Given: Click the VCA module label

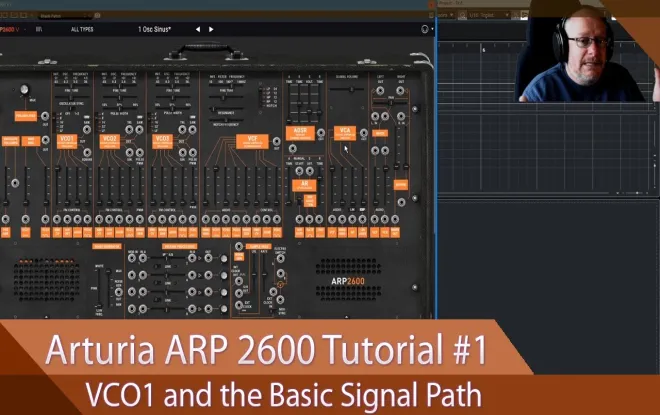Looking at the screenshot, I should (345, 133).
